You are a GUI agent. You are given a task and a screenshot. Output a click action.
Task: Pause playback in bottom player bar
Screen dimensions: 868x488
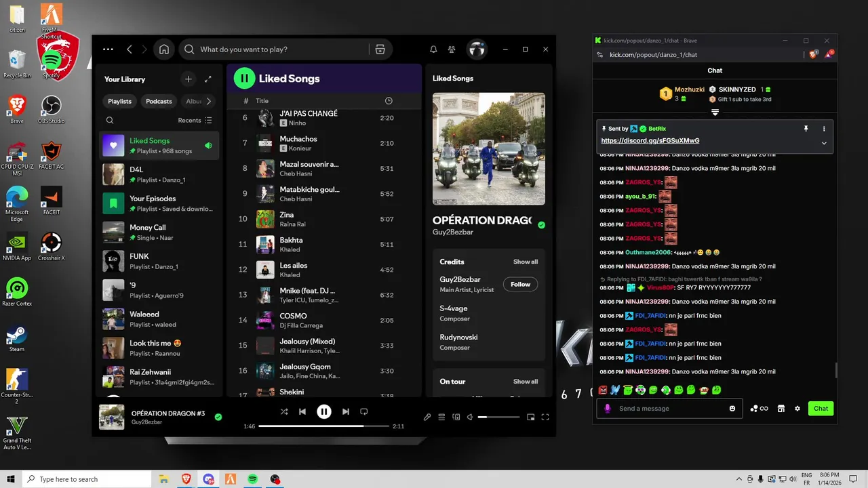click(324, 411)
